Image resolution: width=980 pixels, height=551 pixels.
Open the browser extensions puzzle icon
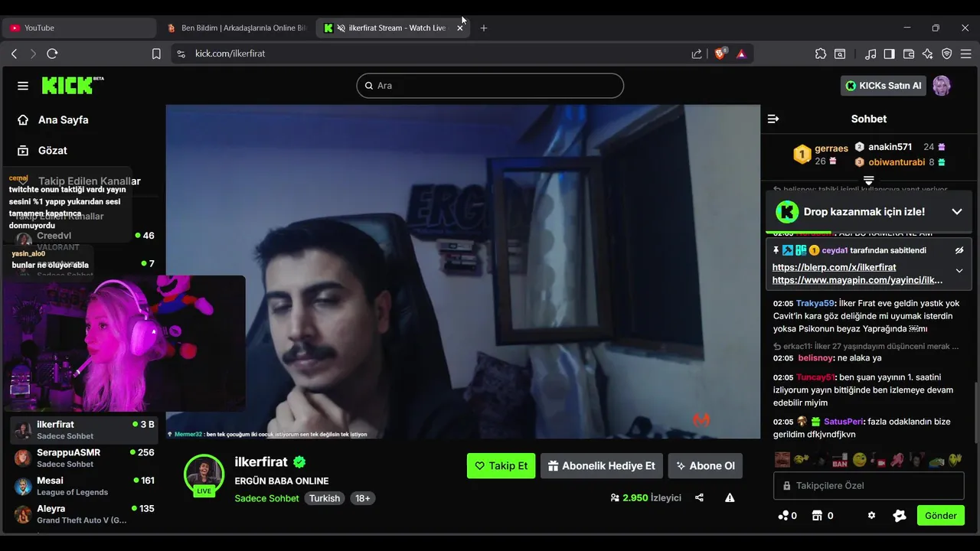pyautogui.click(x=821, y=54)
